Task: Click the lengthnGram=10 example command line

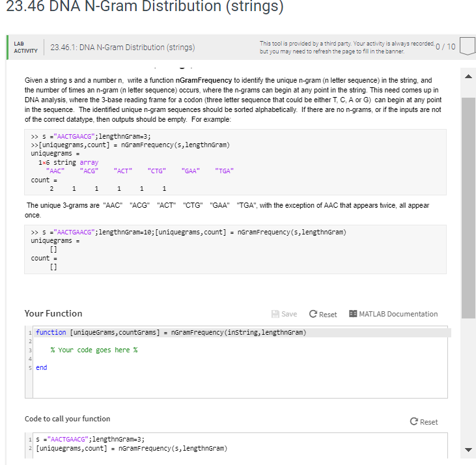Action: tap(189, 232)
